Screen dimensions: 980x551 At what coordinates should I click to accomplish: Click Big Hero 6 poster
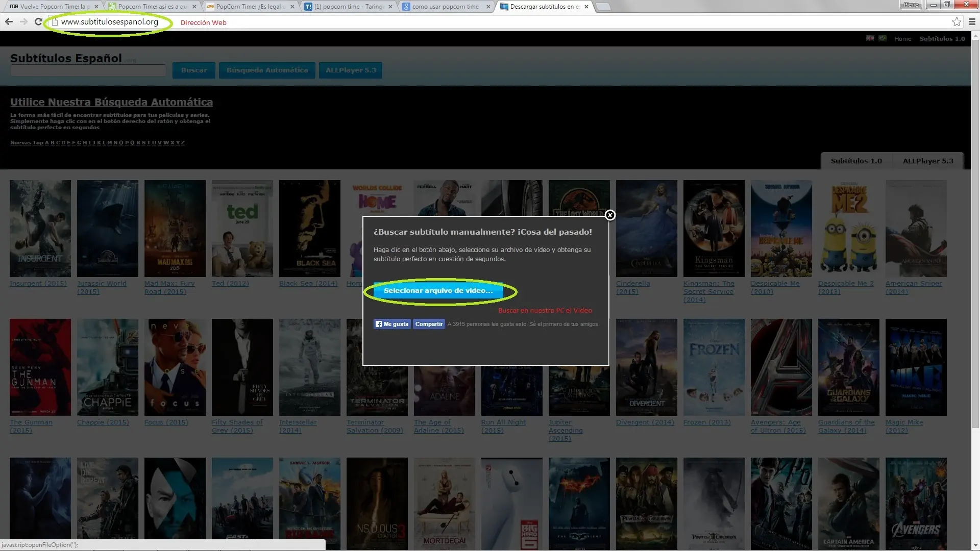pos(512,504)
